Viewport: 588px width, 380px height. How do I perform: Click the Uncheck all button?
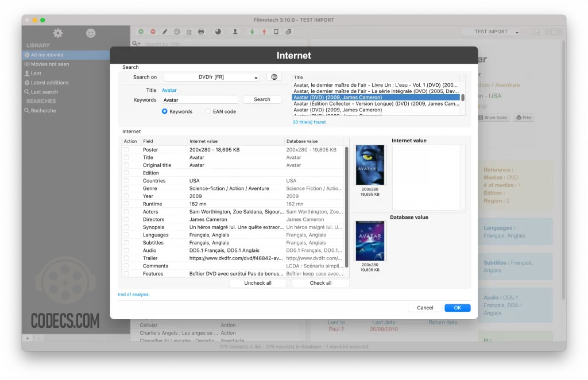pyautogui.click(x=258, y=283)
